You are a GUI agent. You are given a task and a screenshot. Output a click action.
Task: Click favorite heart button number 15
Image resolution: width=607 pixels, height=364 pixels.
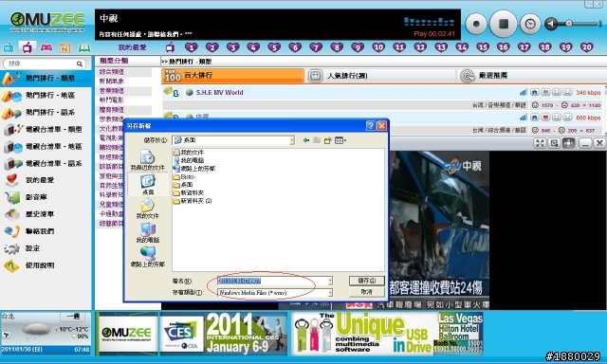click(x=483, y=47)
